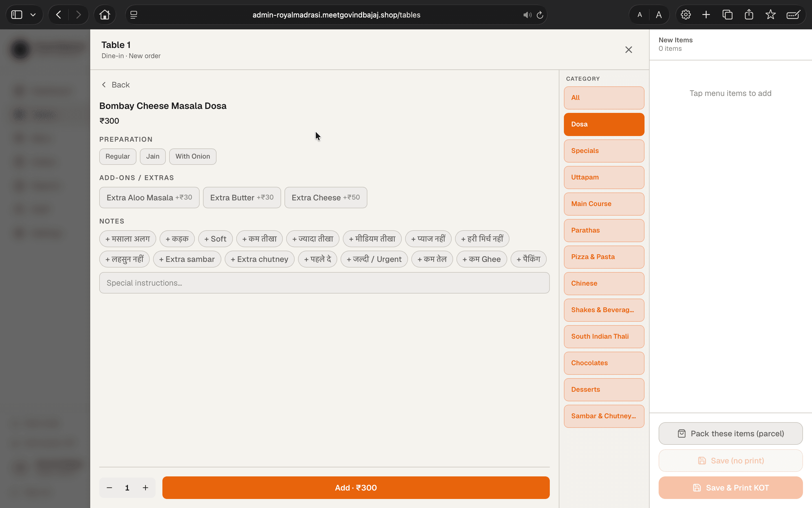Add the मीडियम तीखा note chip
812x508 pixels.
tap(372, 239)
